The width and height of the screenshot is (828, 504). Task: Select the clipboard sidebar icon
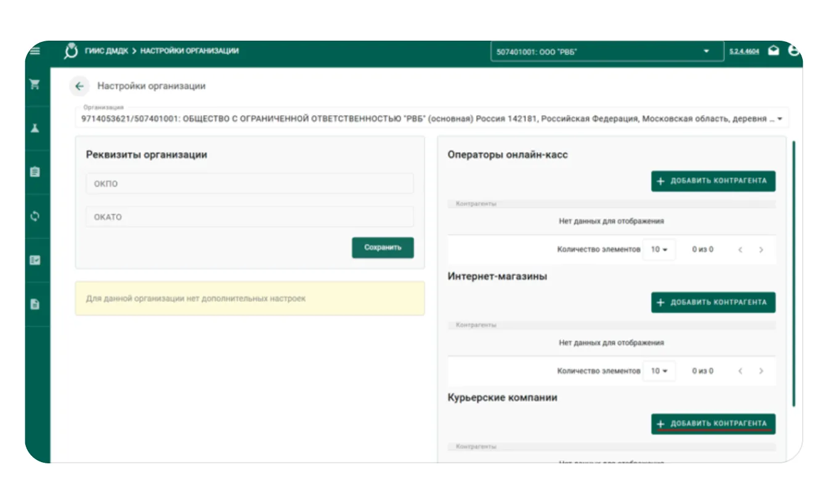point(35,172)
